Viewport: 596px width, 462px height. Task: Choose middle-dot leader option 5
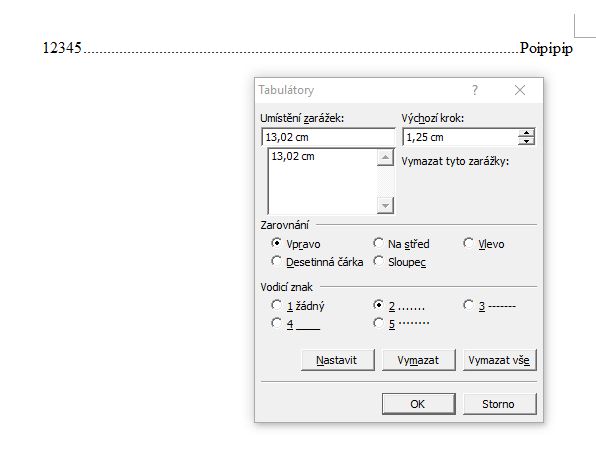(x=378, y=324)
